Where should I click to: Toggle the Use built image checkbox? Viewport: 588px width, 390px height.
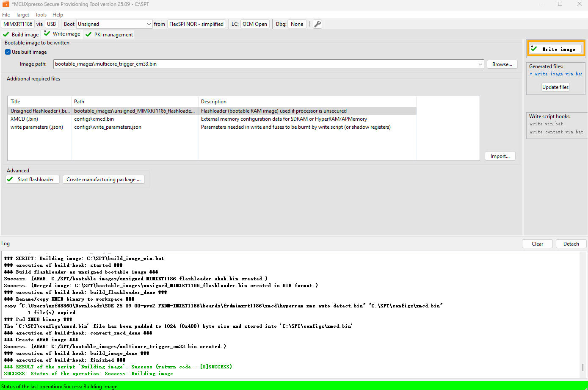(x=8, y=52)
